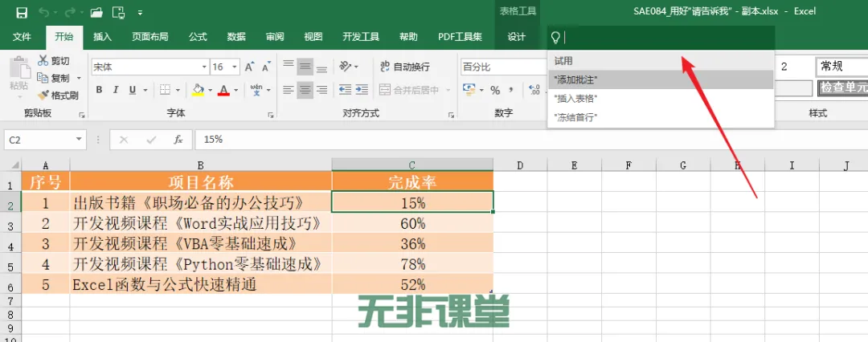Increase font size with larger A icon
This screenshot has height=342, width=868.
[x=249, y=67]
